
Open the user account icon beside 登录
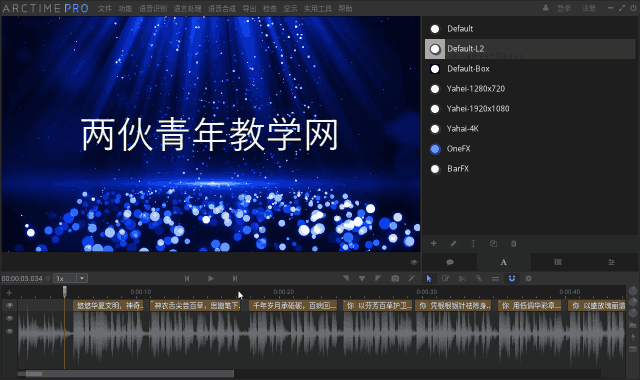pos(546,8)
